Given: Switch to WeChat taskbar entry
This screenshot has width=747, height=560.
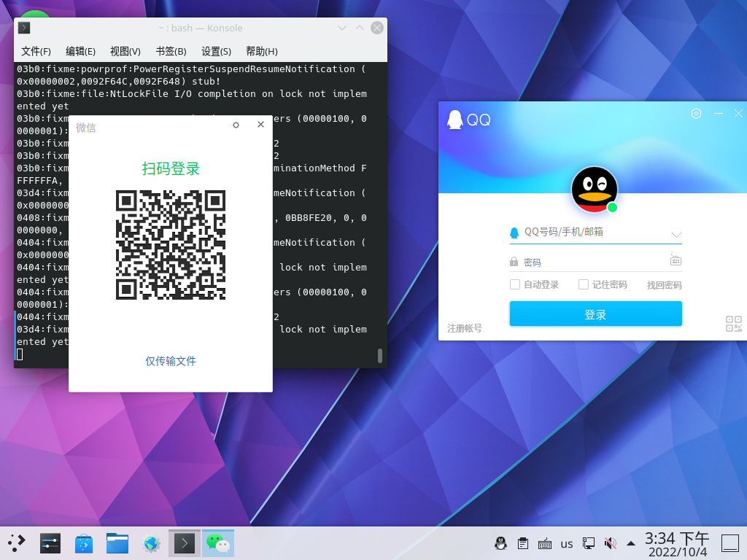Looking at the screenshot, I should [217, 543].
